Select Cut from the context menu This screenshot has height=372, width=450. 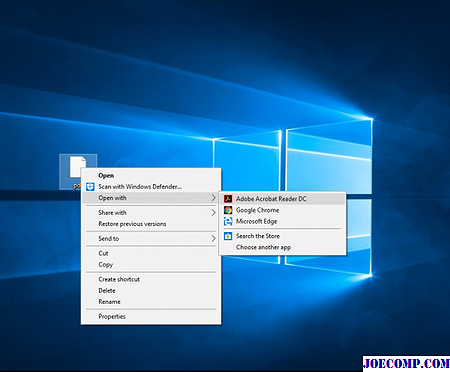pos(151,253)
